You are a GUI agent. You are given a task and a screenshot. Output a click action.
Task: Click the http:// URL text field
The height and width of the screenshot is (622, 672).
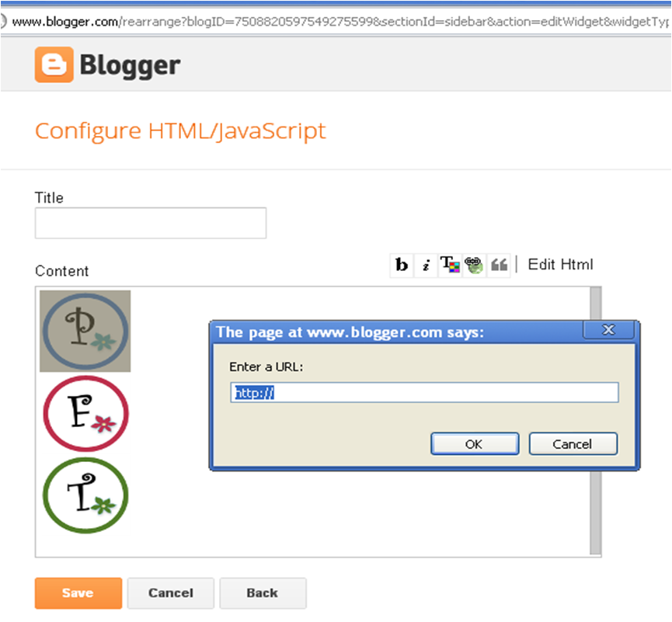click(423, 392)
